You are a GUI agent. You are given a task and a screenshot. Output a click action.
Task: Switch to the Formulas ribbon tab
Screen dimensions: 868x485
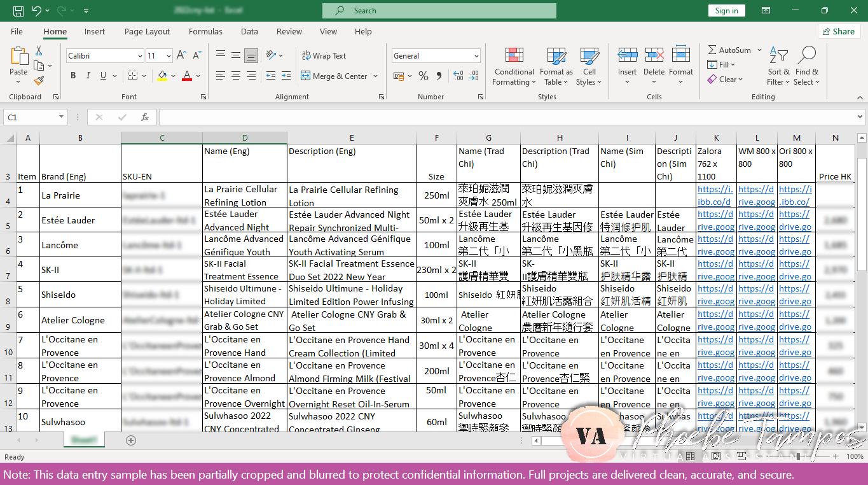(x=205, y=31)
